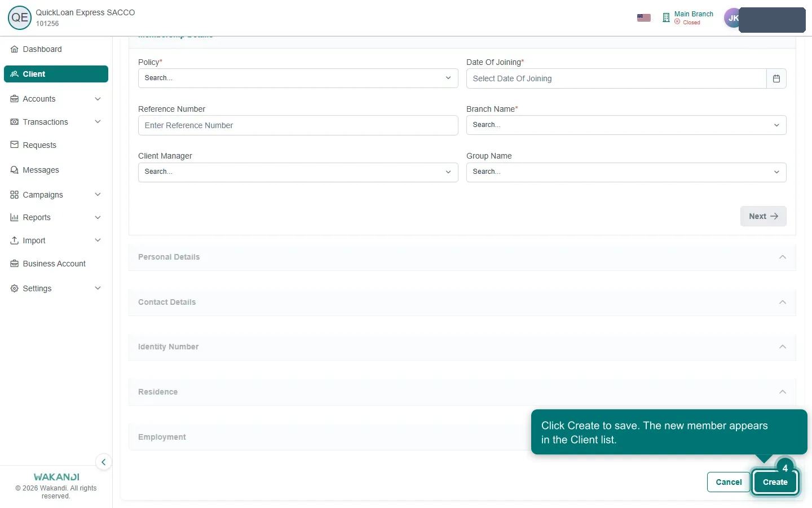812x508 pixels.
Task: Open Requests in the sidebar
Action: coord(56,145)
